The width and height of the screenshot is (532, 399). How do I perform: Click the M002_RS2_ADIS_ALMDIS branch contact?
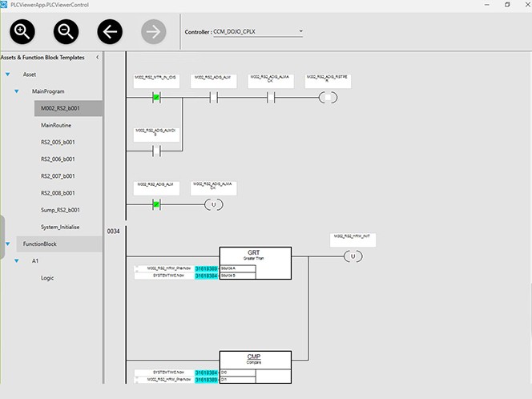tap(157, 150)
